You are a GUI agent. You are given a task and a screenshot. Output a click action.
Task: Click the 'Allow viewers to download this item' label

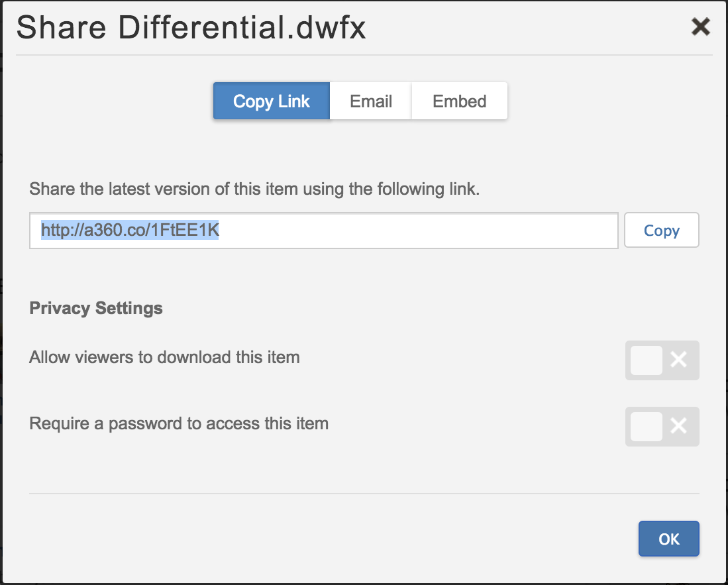(164, 358)
